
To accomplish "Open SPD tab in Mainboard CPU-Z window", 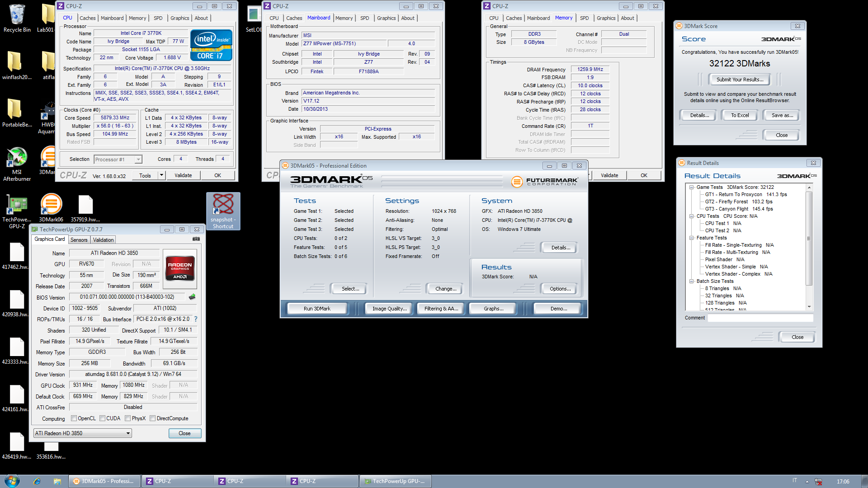I will [x=364, y=18].
